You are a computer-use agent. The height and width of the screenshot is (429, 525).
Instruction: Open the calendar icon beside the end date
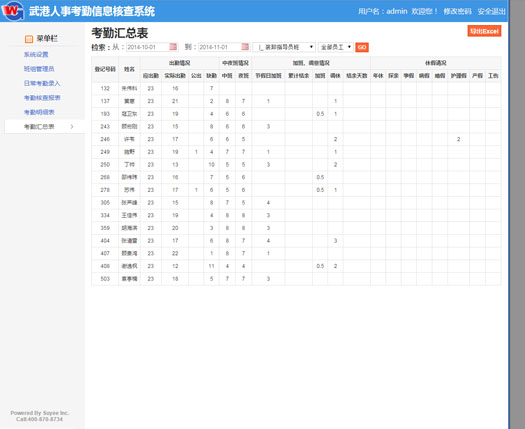(245, 47)
